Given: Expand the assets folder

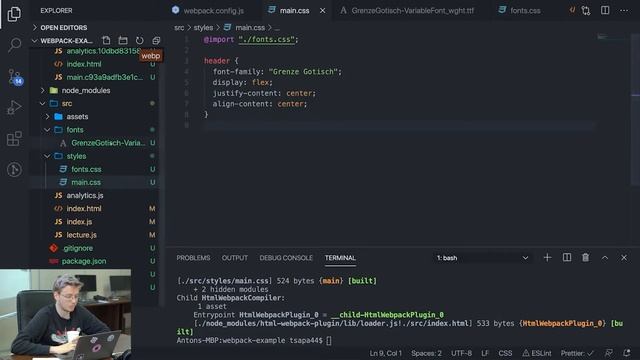Looking at the screenshot, I should tap(77, 116).
